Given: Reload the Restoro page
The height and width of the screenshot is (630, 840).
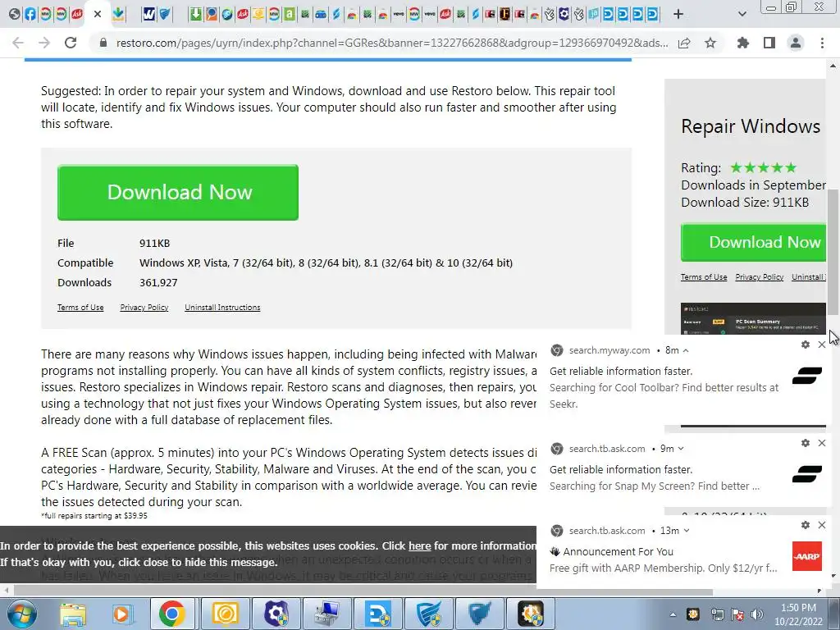Looking at the screenshot, I should (x=71, y=43).
